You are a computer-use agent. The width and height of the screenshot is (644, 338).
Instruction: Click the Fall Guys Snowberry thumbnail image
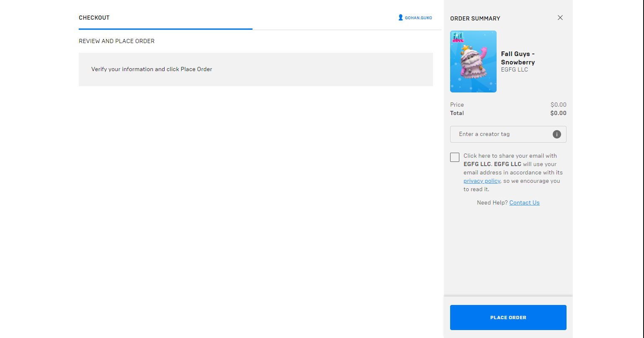point(473,67)
